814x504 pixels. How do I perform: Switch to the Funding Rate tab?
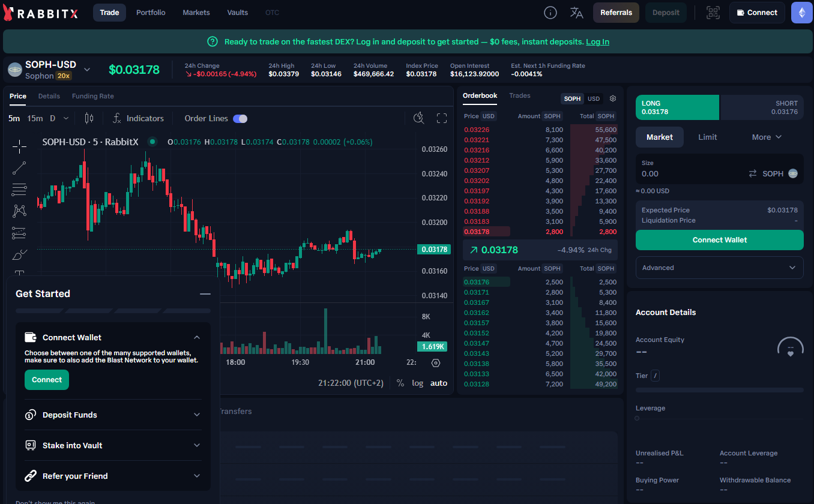pyautogui.click(x=93, y=96)
